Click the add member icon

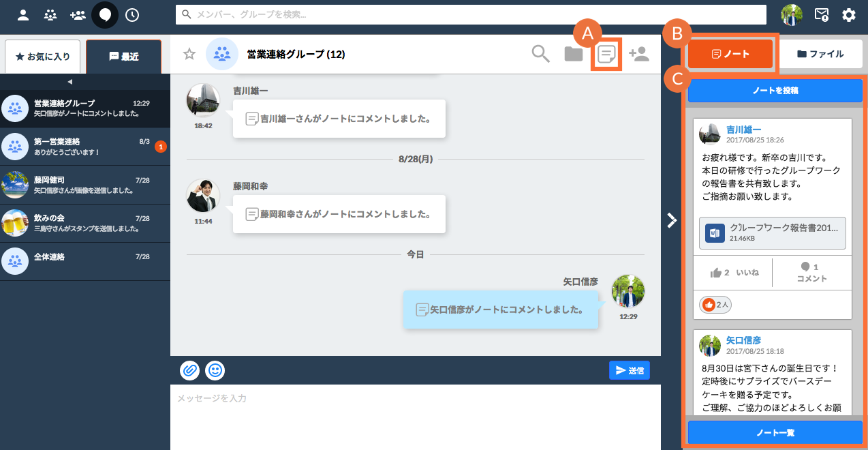point(638,54)
